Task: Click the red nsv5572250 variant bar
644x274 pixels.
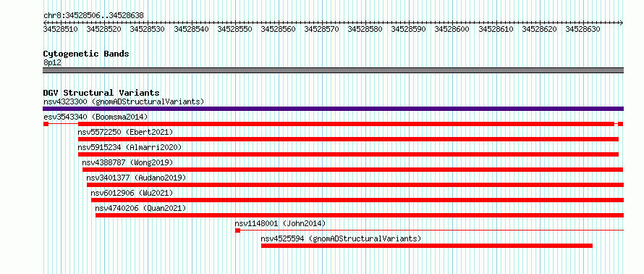Action: click(348, 139)
